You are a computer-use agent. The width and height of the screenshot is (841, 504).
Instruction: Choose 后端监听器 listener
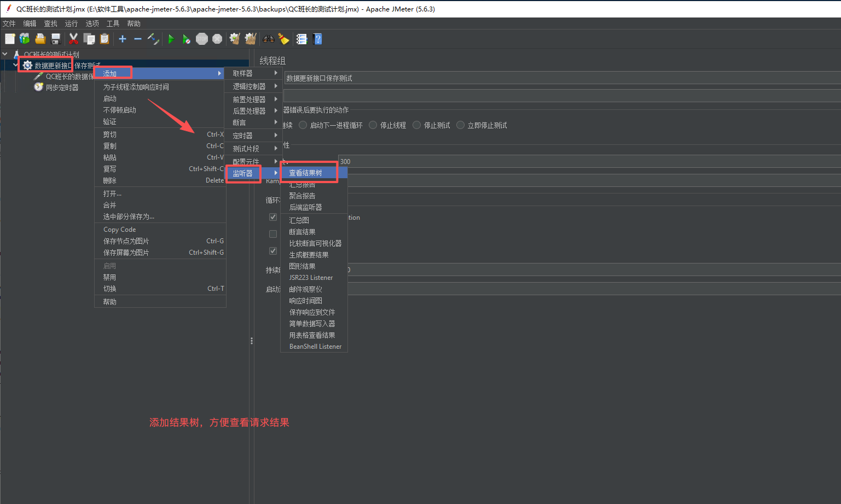tap(314, 207)
